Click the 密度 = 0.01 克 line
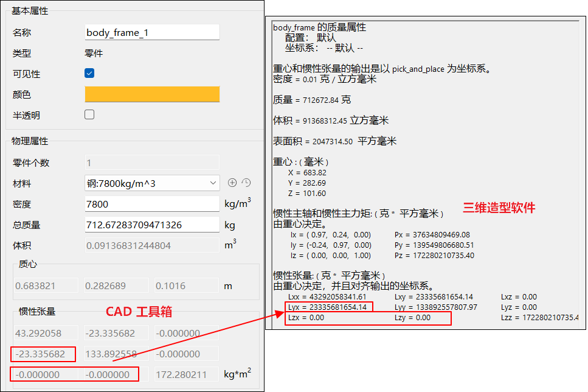The width and height of the screenshot is (588, 392). [325, 79]
